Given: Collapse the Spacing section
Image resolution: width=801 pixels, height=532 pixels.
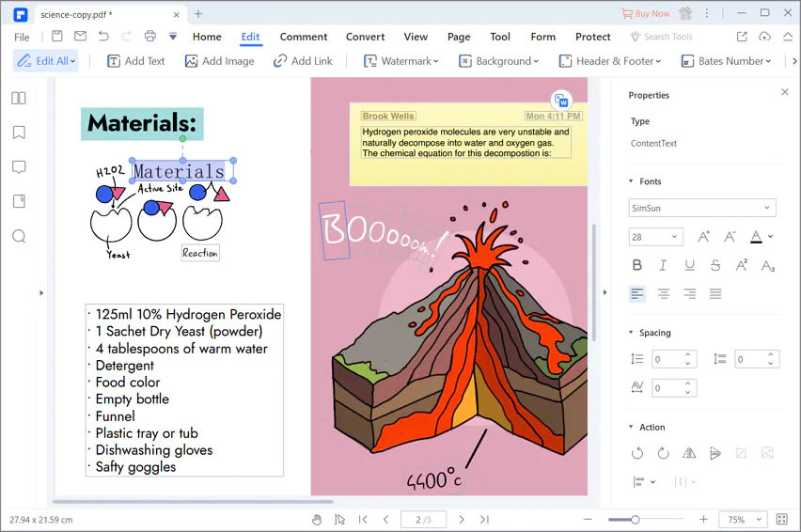Looking at the screenshot, I should click(631, 333).
